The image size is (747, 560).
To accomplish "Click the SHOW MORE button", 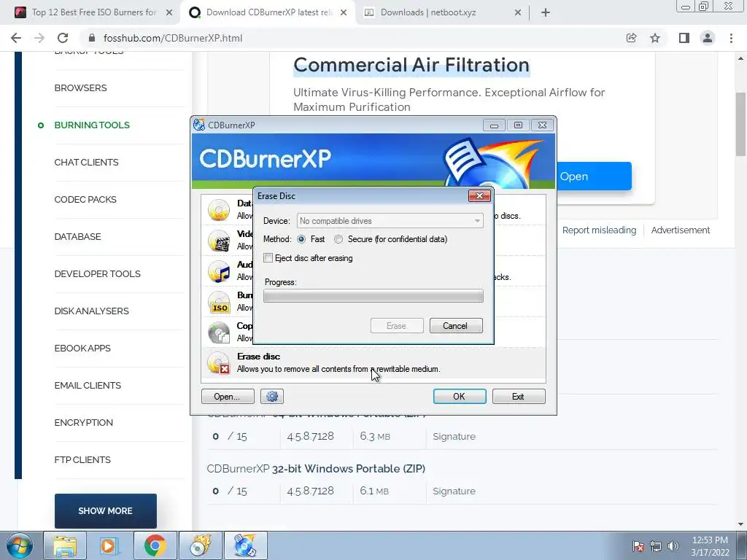I will (x=105, y=511).
